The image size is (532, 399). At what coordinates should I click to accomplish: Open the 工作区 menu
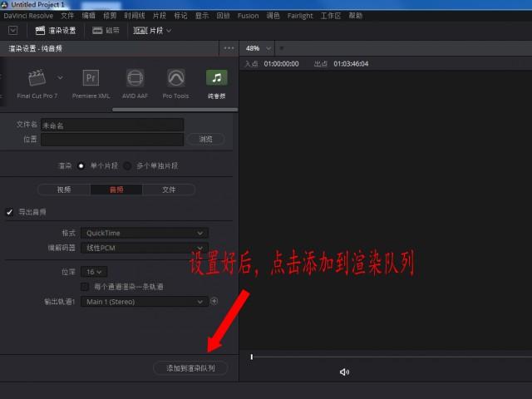click(x=331, y=16)
